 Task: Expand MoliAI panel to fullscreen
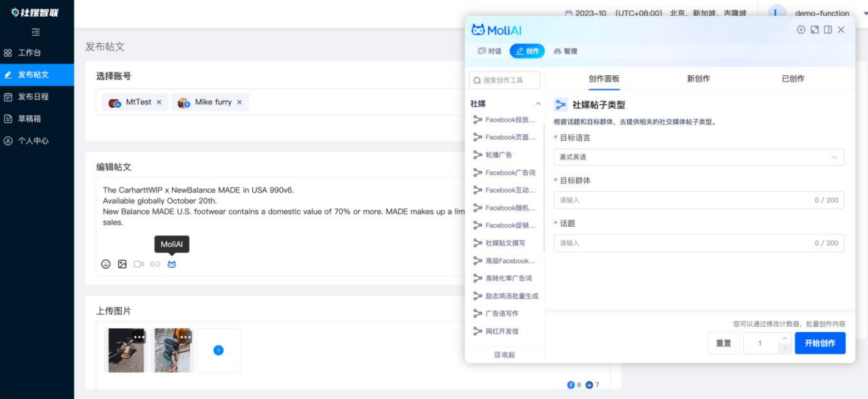pyautogui.click(x=815, y=30)
